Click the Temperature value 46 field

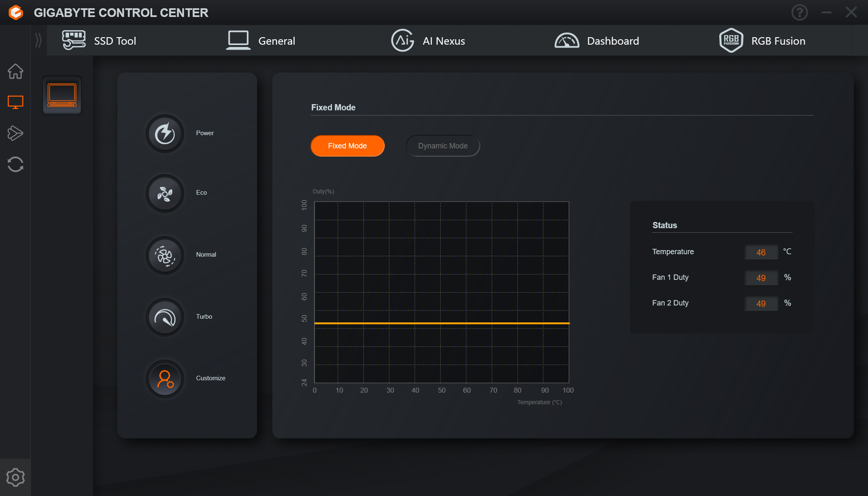point(761,252)
